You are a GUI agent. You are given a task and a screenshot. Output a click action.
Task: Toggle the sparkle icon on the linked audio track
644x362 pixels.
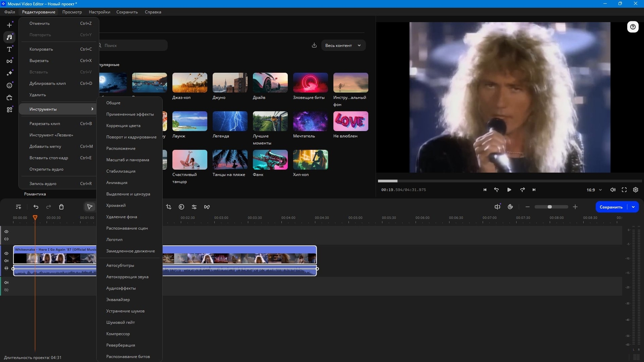click(6, 268)
